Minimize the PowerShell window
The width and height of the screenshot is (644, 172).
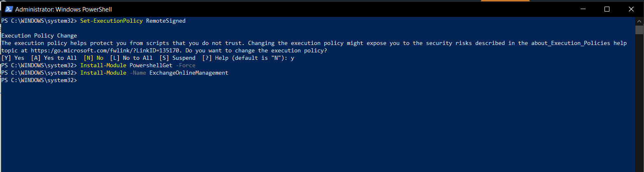(x=583, y=9)
